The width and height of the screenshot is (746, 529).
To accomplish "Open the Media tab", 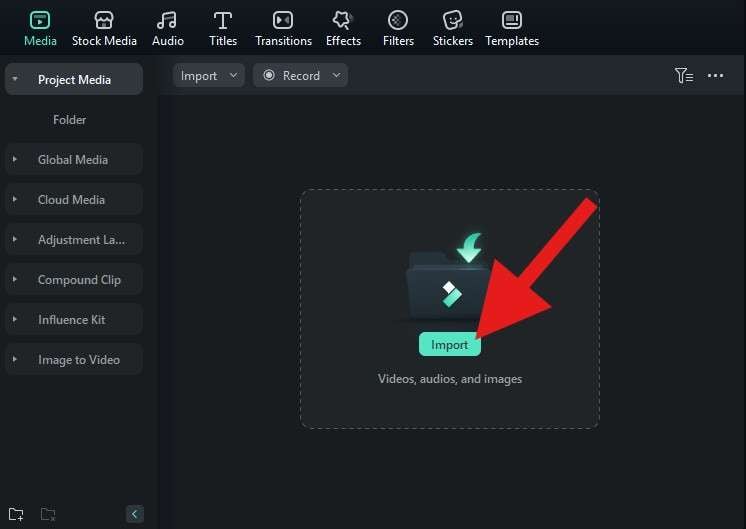I will click(x=40, y=29).
